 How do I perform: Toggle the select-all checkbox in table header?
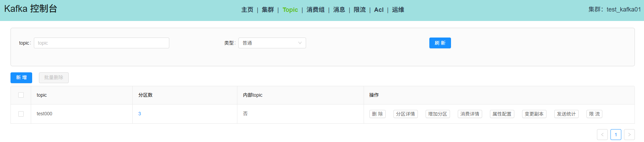coord(21,95)
